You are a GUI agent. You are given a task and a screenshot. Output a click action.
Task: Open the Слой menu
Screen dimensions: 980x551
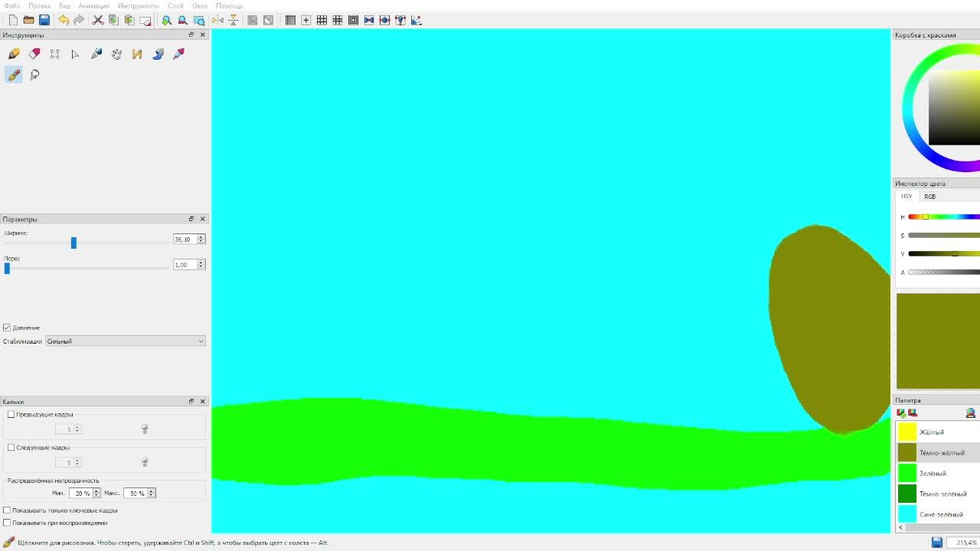175,5
